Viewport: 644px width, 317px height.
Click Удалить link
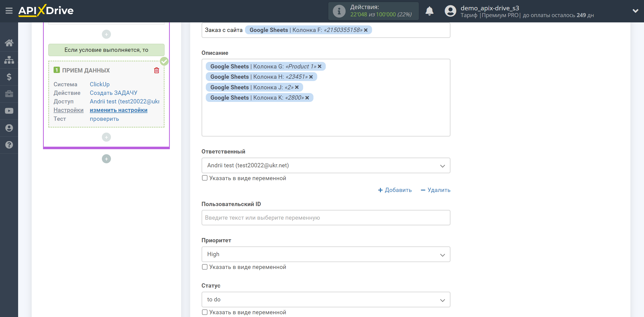coord(435,190)
